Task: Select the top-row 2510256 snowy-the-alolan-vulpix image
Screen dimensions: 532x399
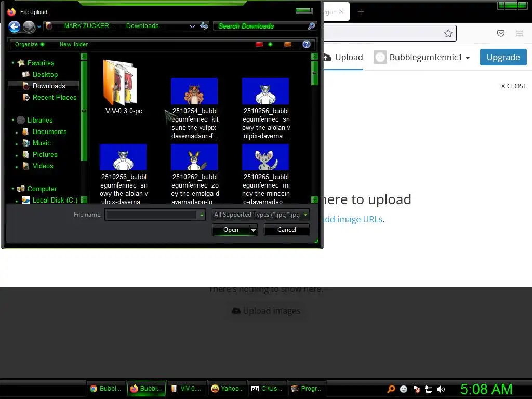Action: pyautogui.click(x=265, y=109)
